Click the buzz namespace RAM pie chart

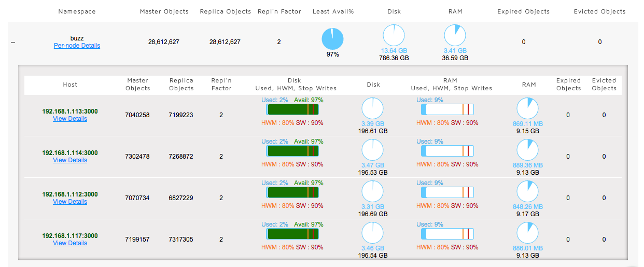coord(455,36)
